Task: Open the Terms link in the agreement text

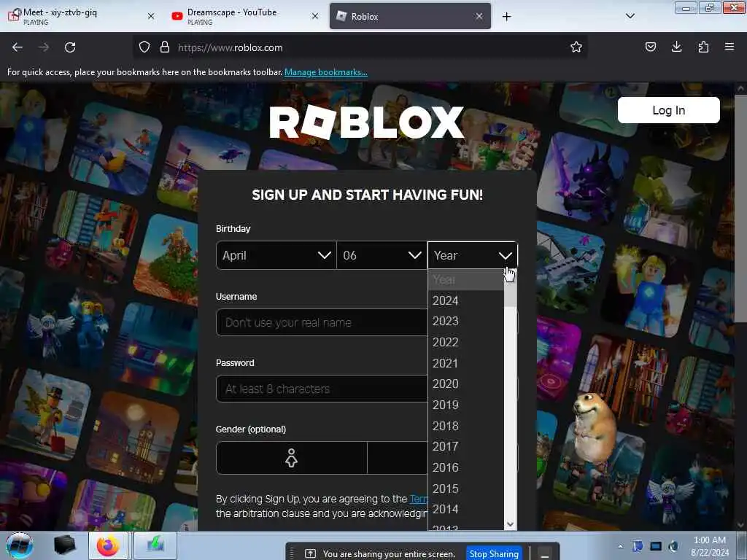Action: point(419,499)
